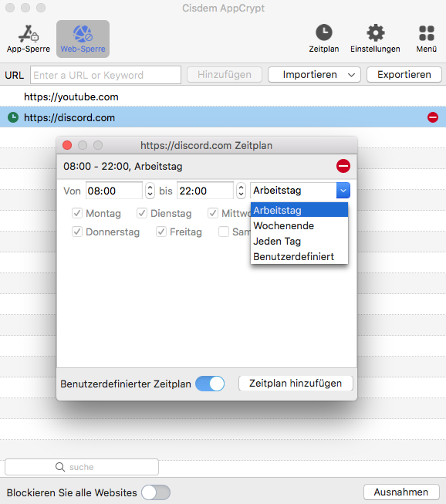Click the Exportieren button
The height and width of the screenshot is (504, 446).
tap(404, 75)
